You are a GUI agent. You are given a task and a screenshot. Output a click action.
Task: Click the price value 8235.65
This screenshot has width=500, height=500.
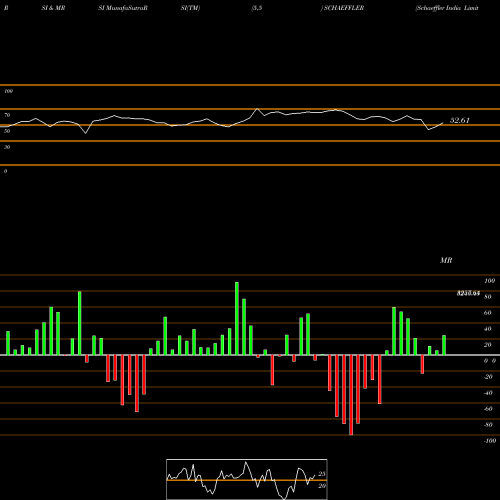click(x=468, y=293)
